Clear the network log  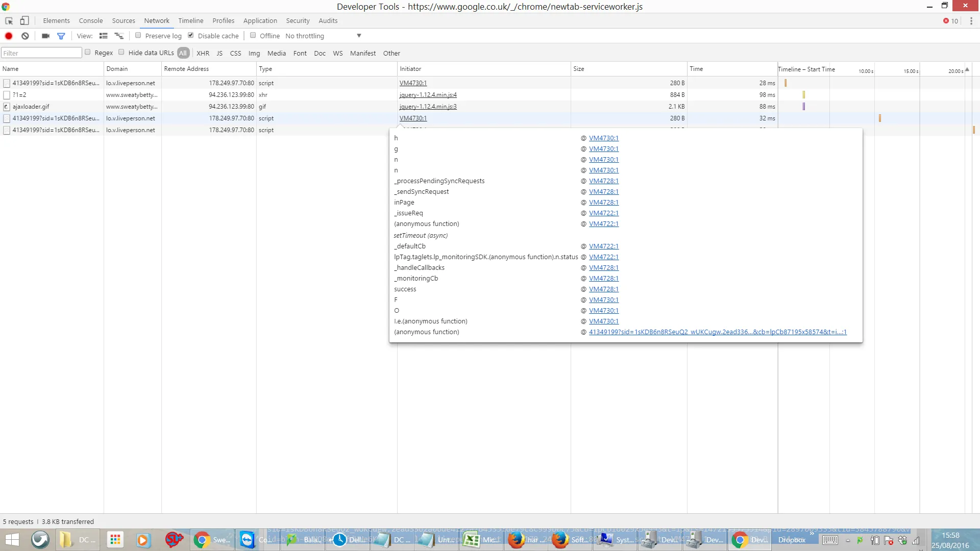point(25,36)
